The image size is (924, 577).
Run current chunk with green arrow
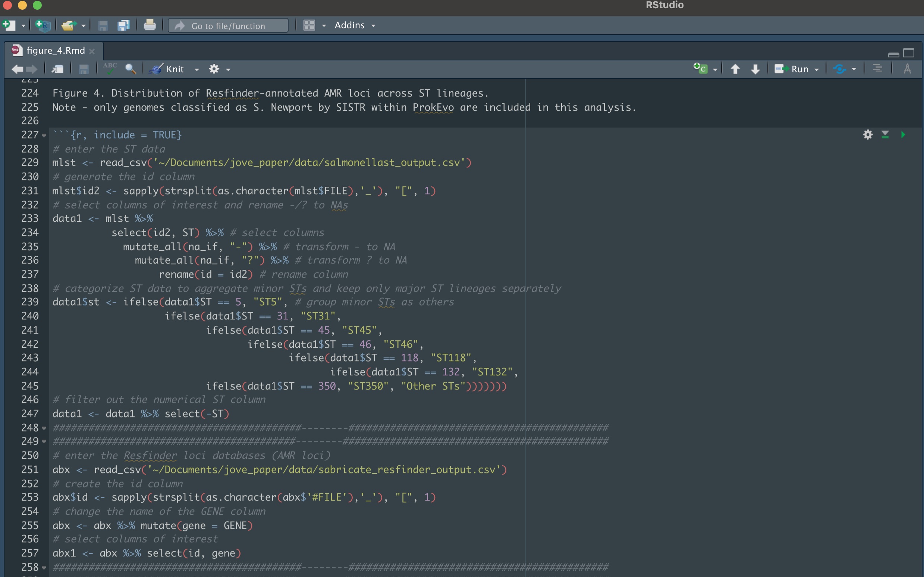pos(903,135)
